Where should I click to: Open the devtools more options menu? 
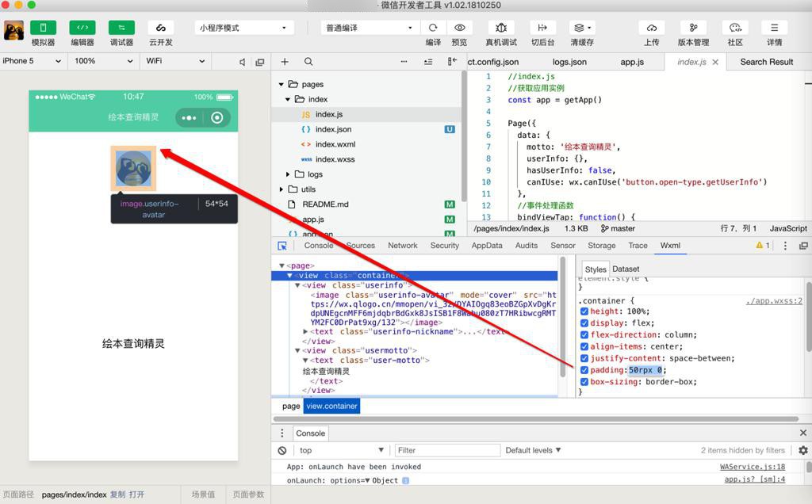click(x=785, y=246)
